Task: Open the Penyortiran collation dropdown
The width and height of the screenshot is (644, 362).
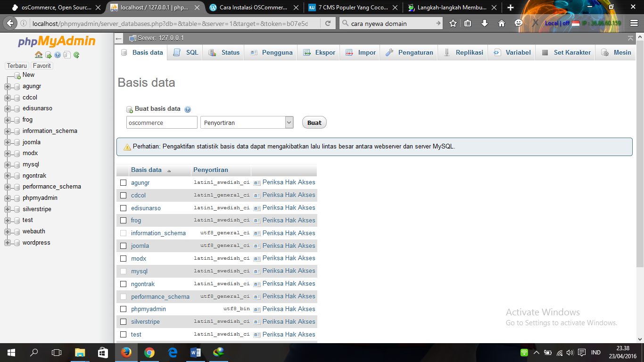Action: [x=247, y=123]
